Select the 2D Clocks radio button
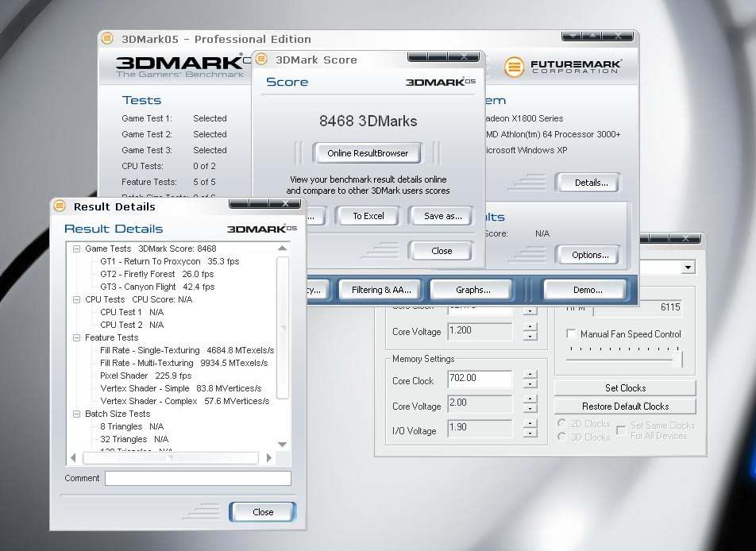 [561, 423]
